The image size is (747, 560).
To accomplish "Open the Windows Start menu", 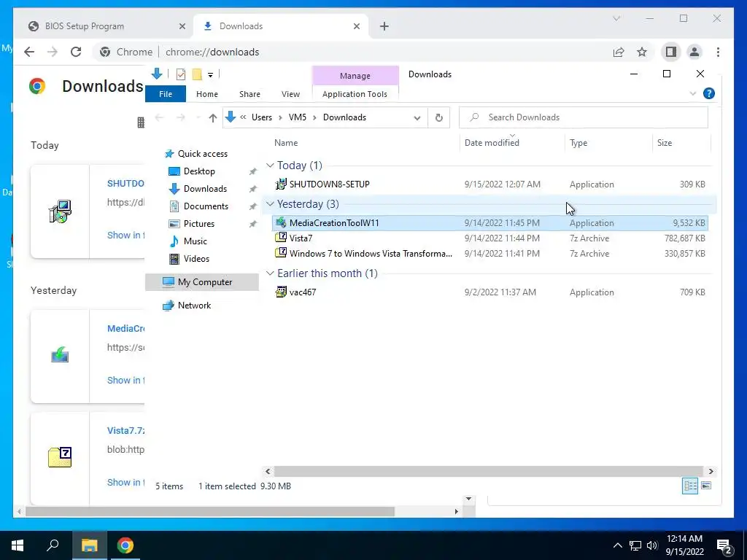I will click(18, 545).
